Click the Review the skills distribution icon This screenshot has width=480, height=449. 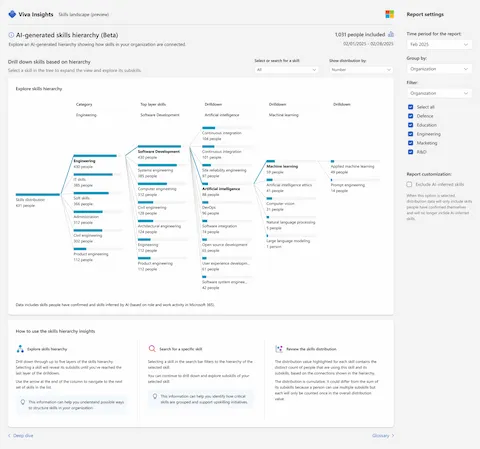click(279, 349)
